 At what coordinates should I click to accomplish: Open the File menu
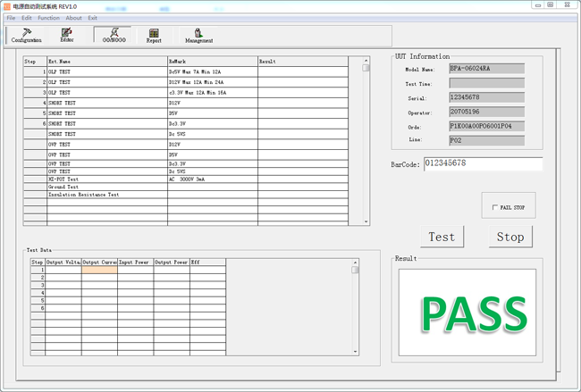[x=11, y=18]
